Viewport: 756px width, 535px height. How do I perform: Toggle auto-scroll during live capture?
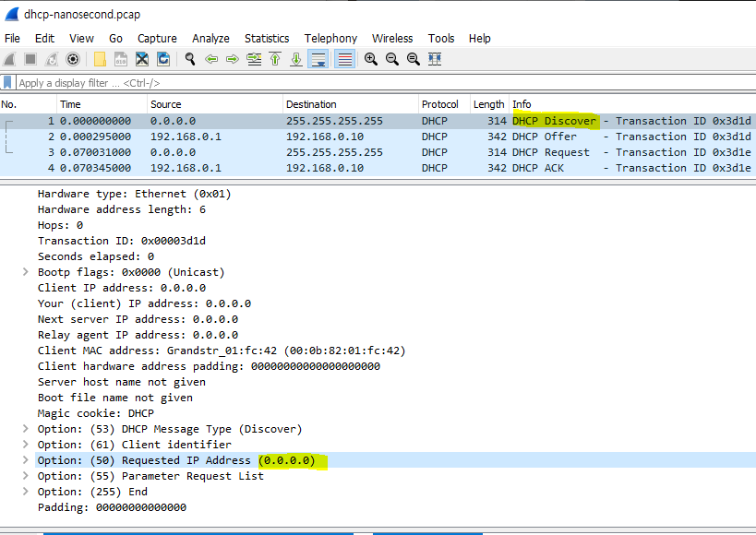coord(318,59)
